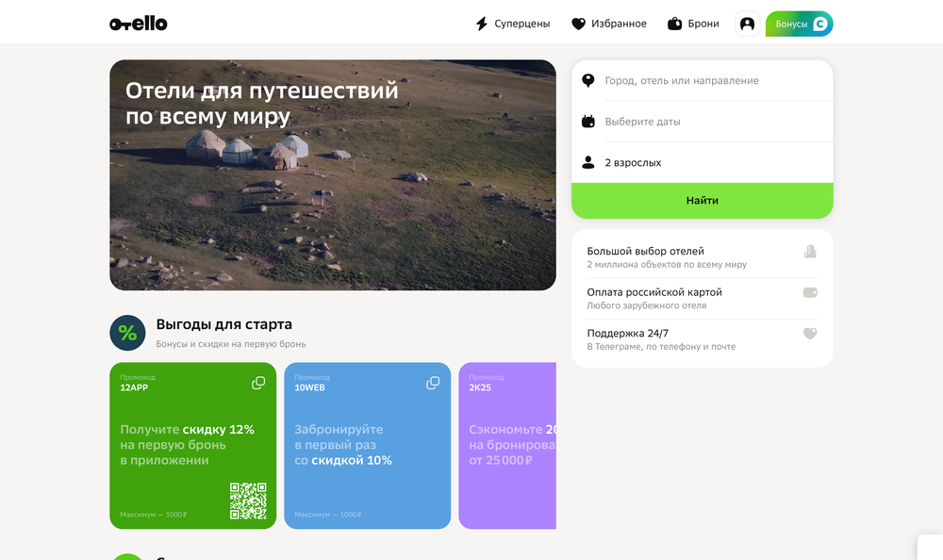943x560 pixels.
Task: Click В Телеграме, по телефону и почте text
Action: click(661, 347)
